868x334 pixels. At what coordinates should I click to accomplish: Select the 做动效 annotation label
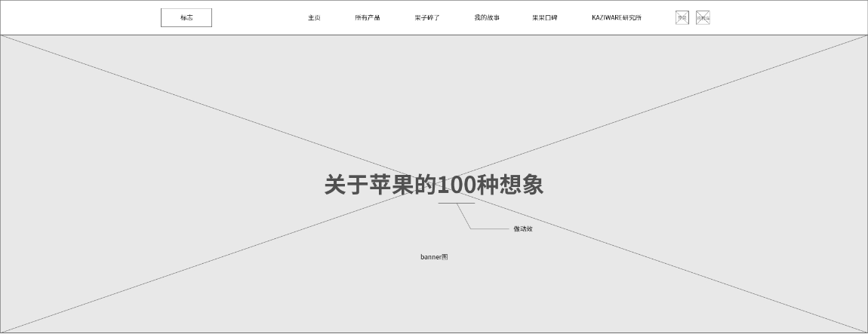tap(523, 228)
